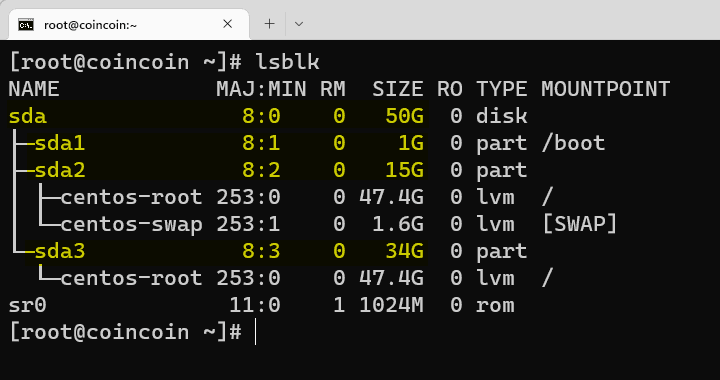
Task: Click the 8:0 device number
Action: coord(261,116)
